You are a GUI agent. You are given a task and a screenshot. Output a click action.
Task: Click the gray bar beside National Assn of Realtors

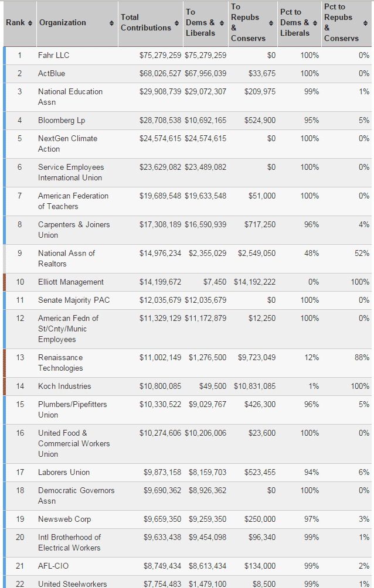(4, 258)
